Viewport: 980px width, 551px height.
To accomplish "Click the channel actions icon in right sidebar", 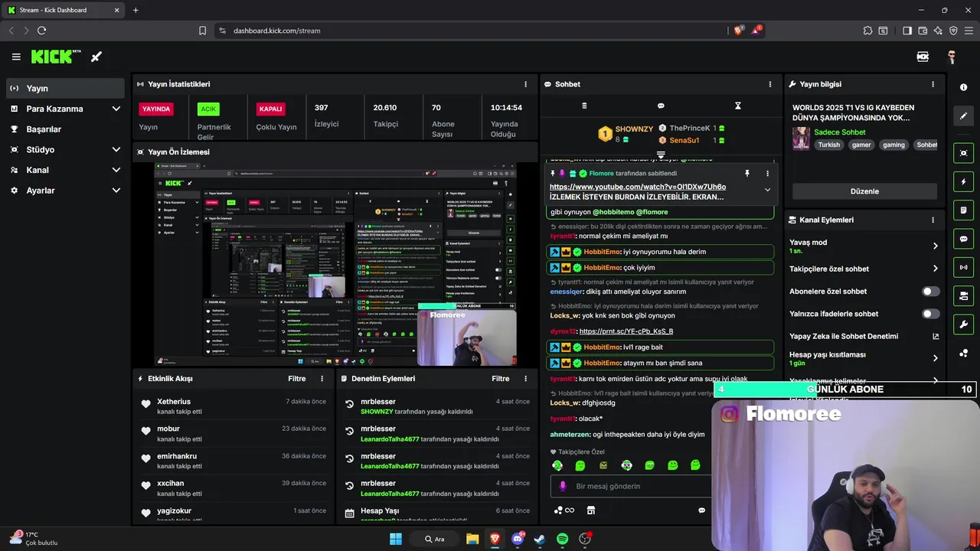I will tap(963, 295).
